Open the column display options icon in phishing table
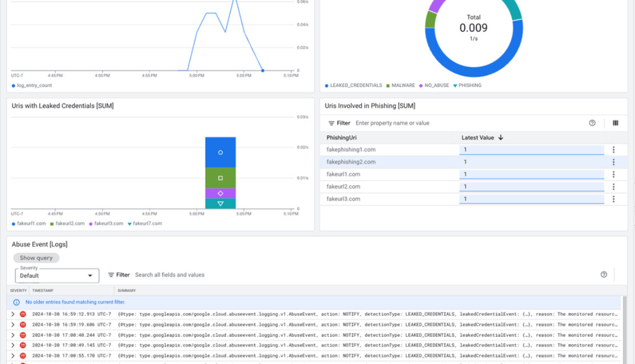635x364 pixels. click(615, 123)
